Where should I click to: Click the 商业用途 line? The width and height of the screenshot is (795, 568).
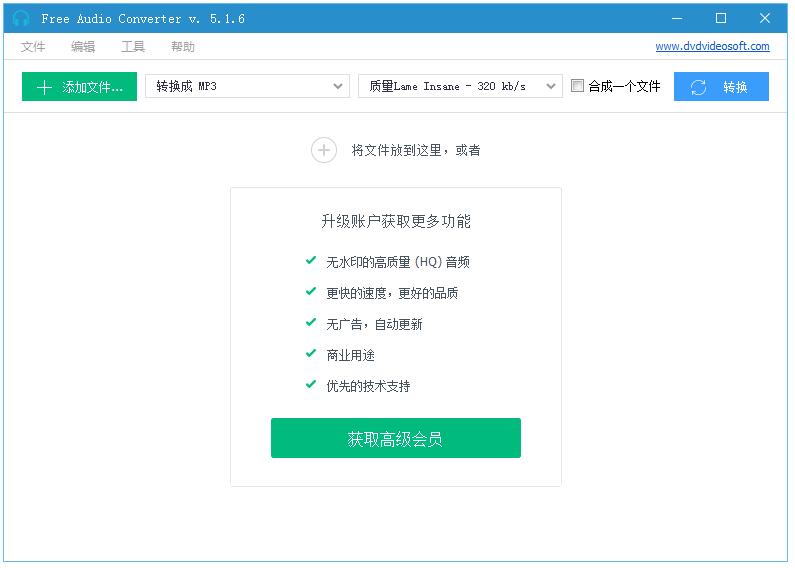[x=350, y=355]
